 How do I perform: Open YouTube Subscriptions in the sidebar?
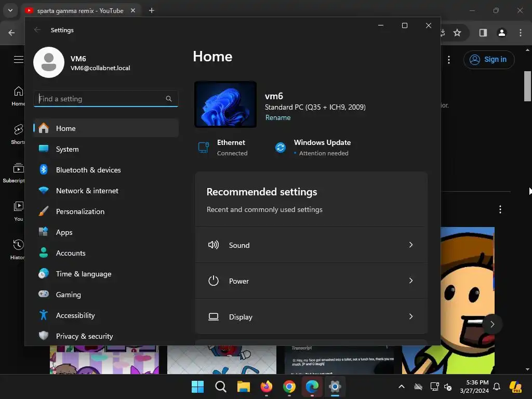[14, 172]
